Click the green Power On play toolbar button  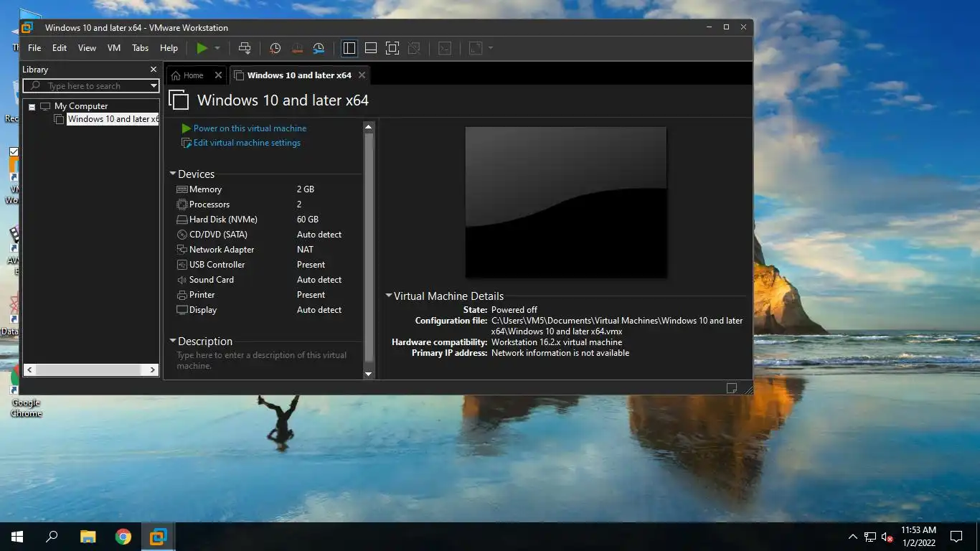[202, 48]
